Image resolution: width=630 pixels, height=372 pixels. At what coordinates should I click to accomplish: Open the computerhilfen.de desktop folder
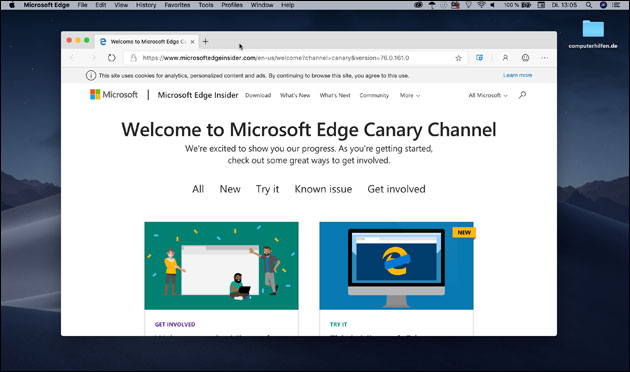point(593,34)
